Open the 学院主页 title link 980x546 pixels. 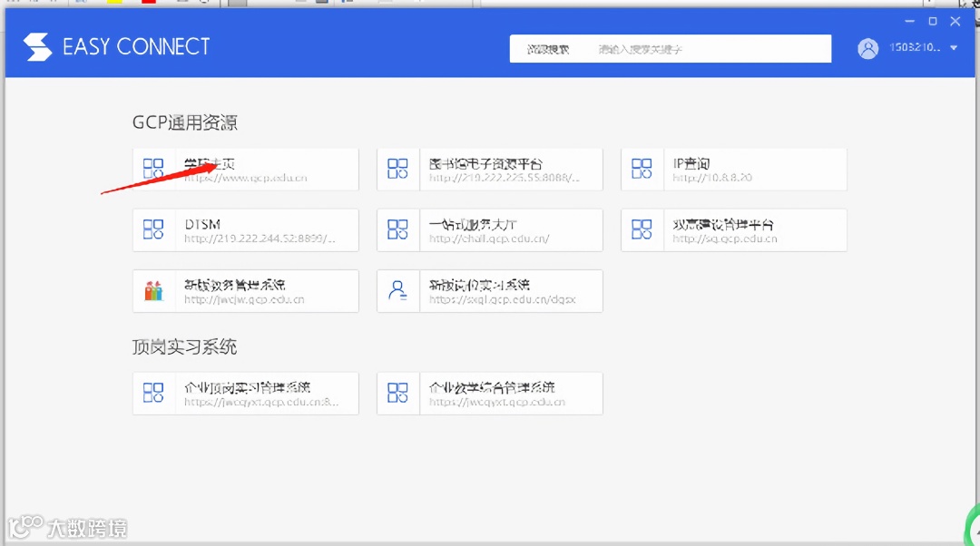click(210, 163)
